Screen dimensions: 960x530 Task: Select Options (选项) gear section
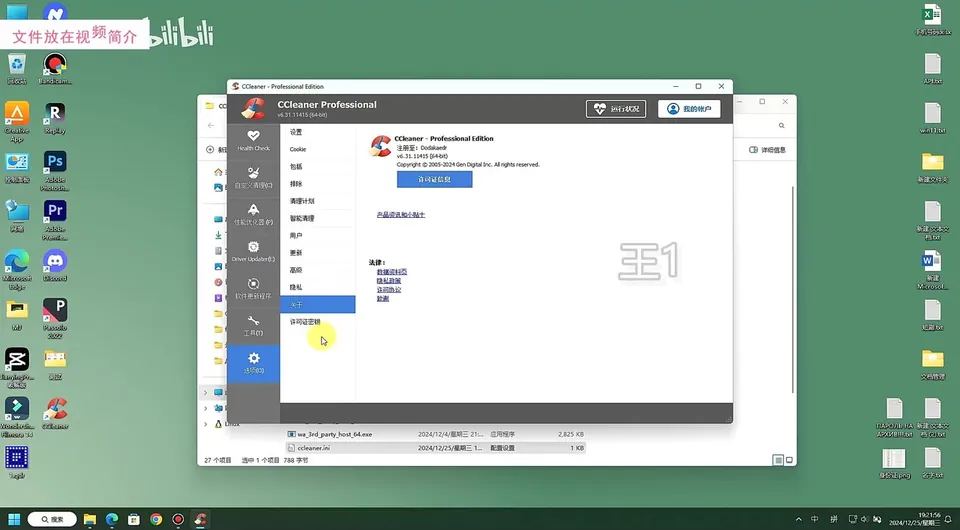coord(253,363)
